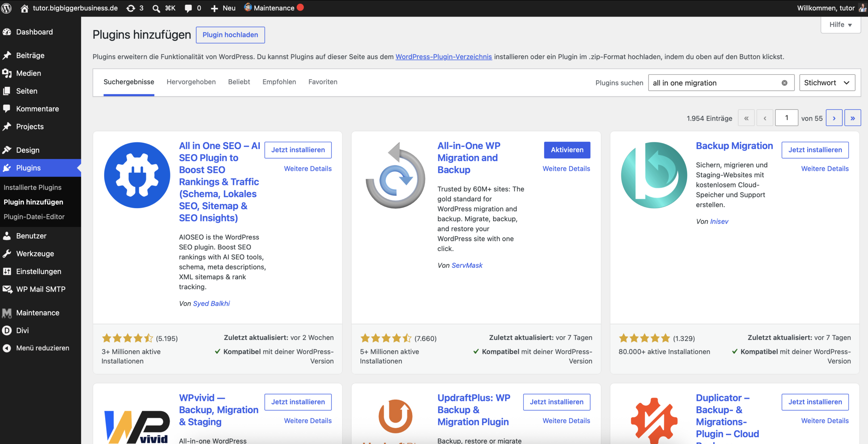The image size is (868, 444).
Task: Open Divi in the sidebar
Action: coord(22,330)
